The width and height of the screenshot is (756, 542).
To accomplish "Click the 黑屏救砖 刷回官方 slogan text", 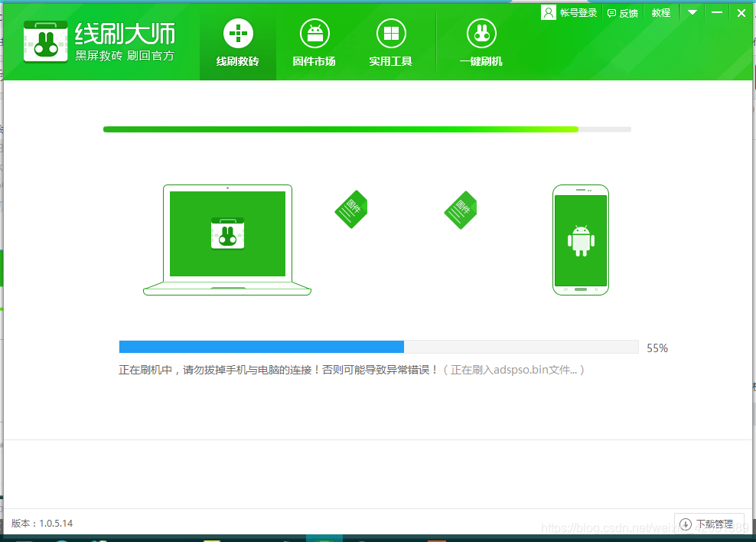I will (x=125, y=56).
